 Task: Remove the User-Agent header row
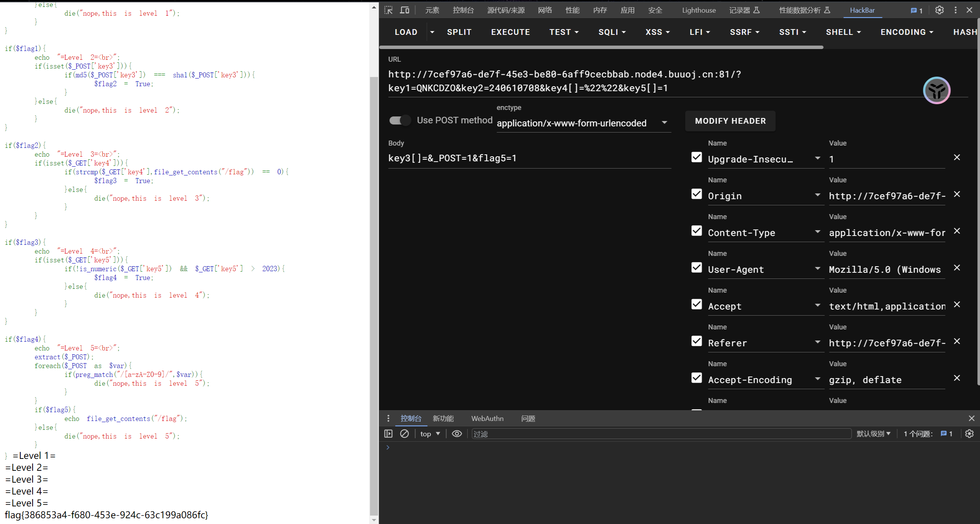pos(957,268)
